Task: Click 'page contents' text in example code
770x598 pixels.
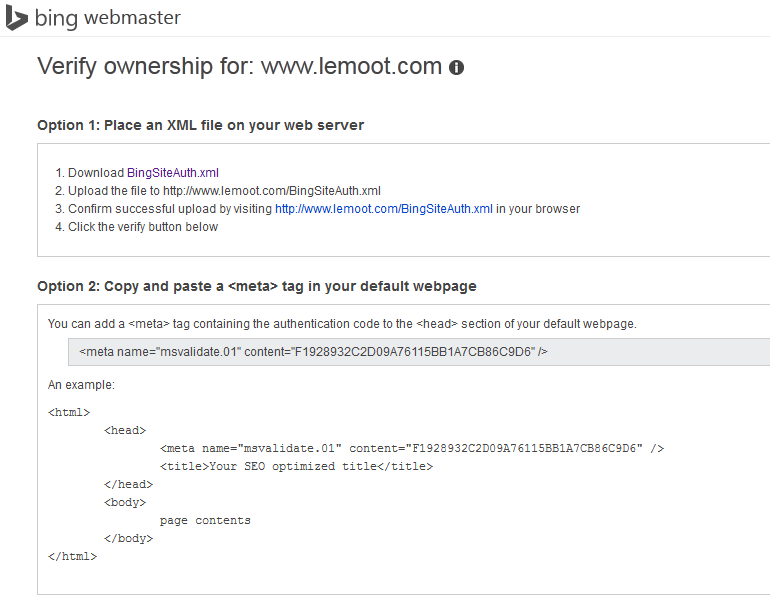Action: pos(205,520)
